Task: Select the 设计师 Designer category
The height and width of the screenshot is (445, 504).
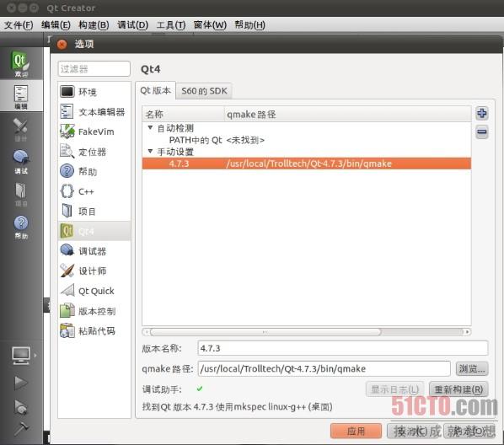Action: pos(94,271)
